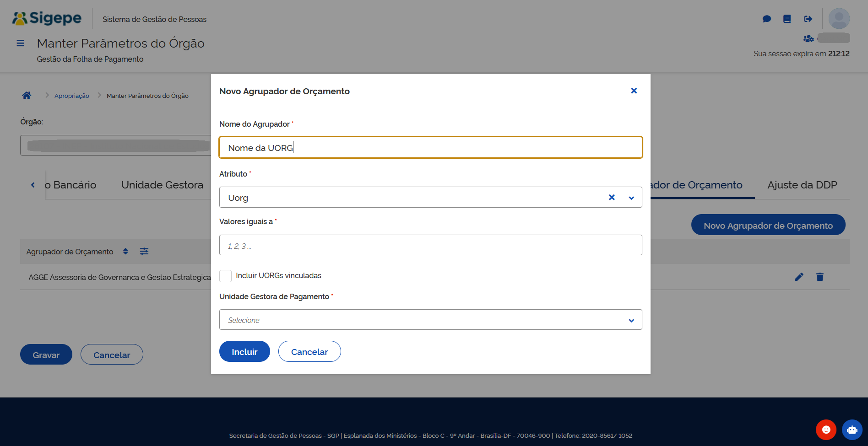This screenshot has height=446, width=868.
Task: Open the chatbot assistant button
Action: [852, 430]
